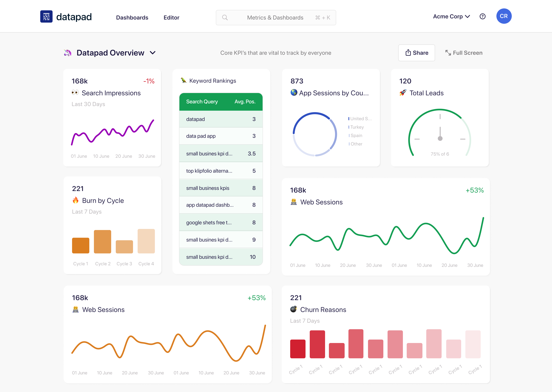Click the Metrics & Dashboards search field
Screen dimensions: 552x392
pyautogui.click(x=276, y=17)
